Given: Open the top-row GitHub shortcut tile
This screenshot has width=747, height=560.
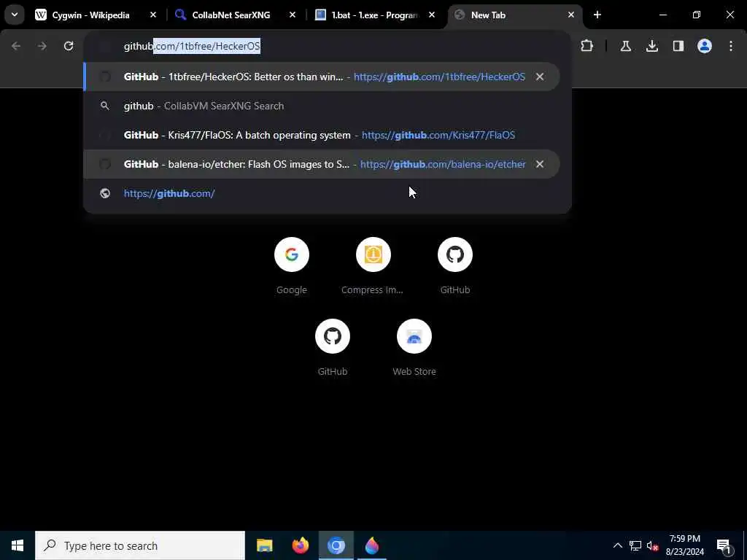Looking at the screenshot, I should coord(455,266).
